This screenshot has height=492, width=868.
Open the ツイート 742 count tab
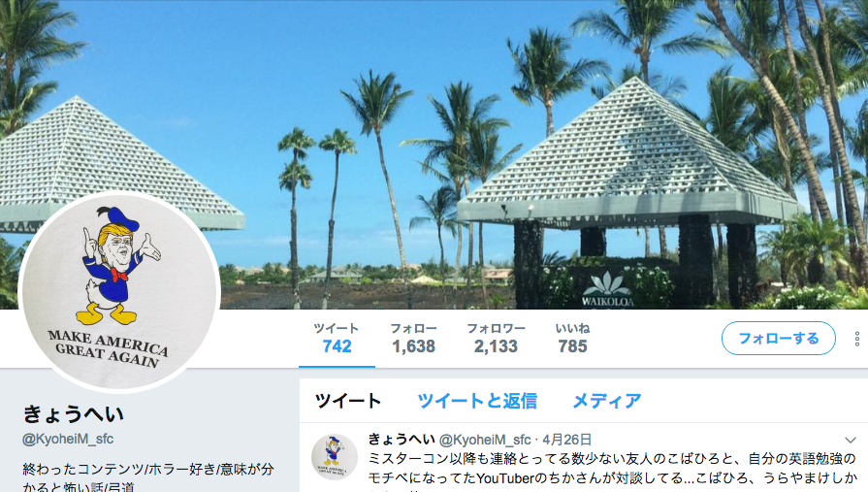(337, 338)
